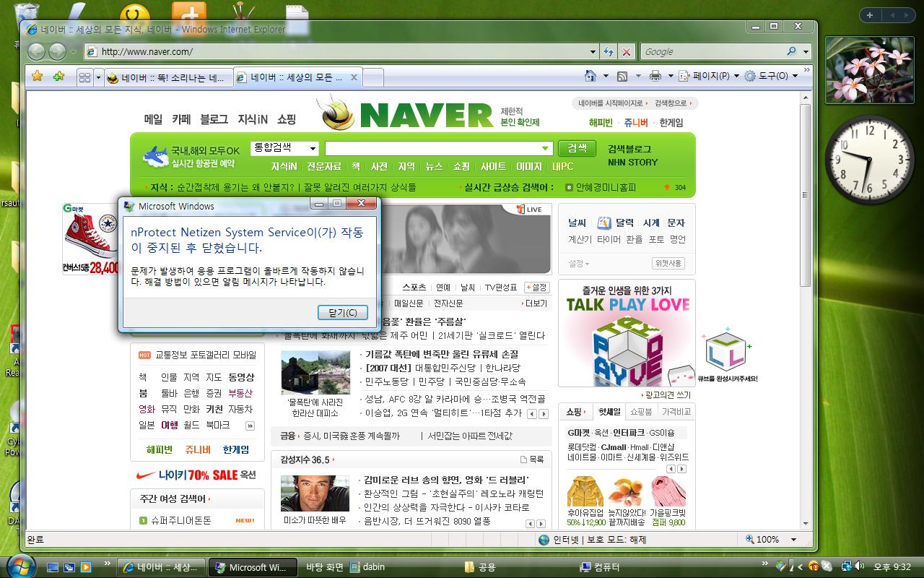Click the green 검색 search button
This screenshot has height=578, width=924.
577,148
